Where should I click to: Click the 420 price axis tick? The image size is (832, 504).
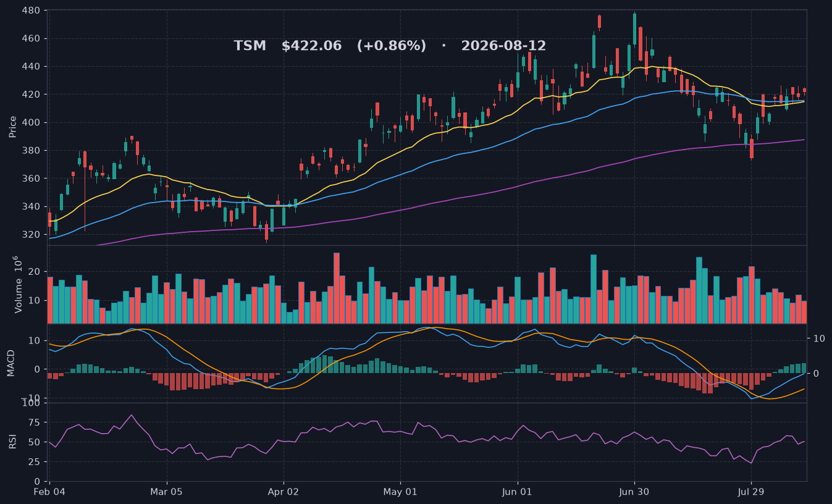pos(31,94)
